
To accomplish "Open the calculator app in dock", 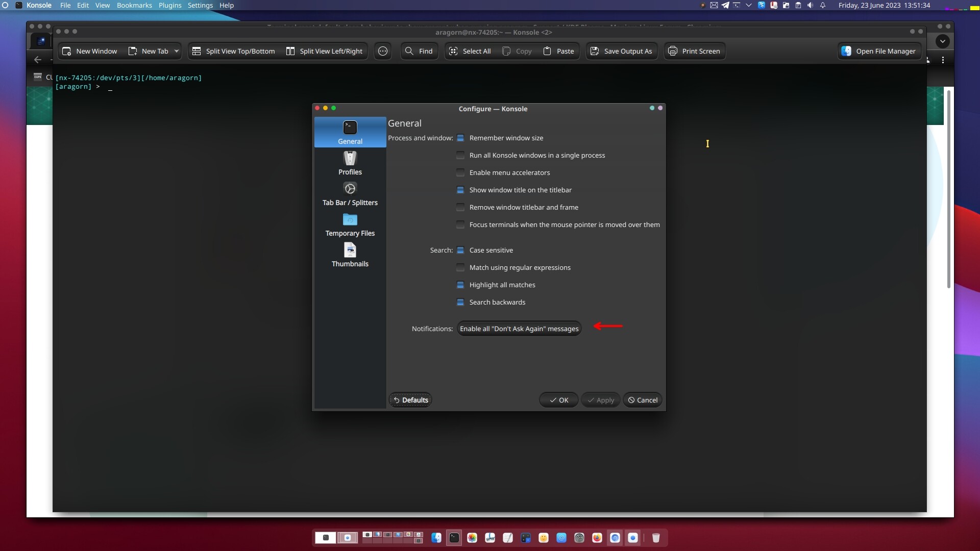I will click(526, 538).
